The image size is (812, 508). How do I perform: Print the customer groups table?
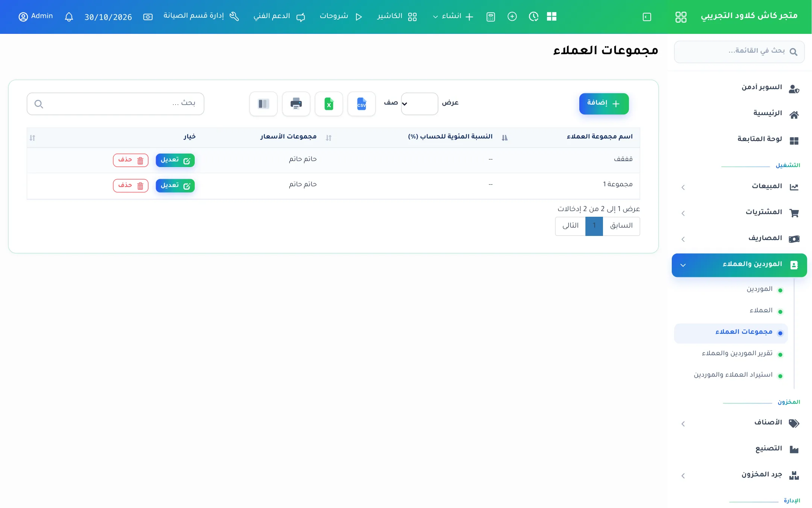pos(296,104)
